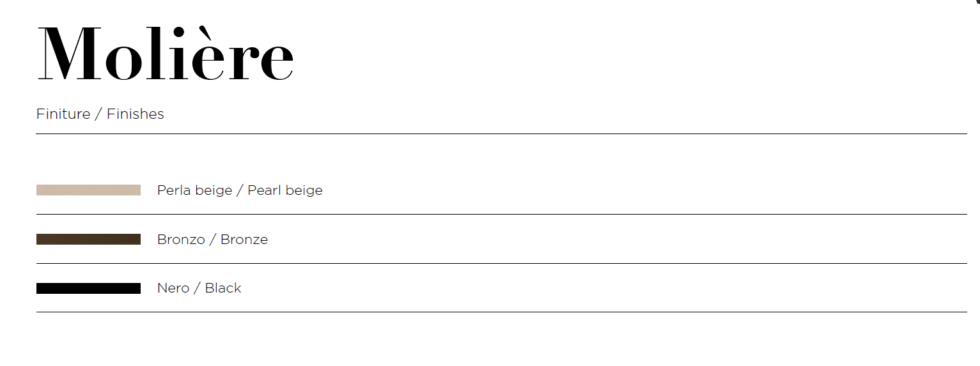980x366 pixels.
Task: Click the divider between Bronze and Black rows
Action: 501,263
